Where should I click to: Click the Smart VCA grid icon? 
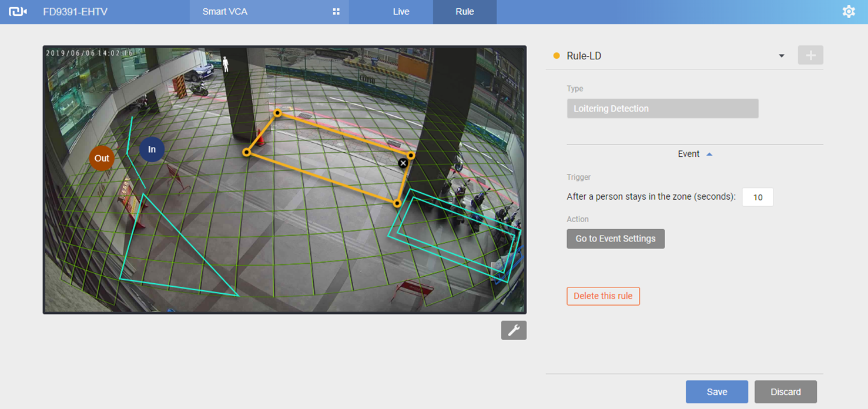pos(336,12)
